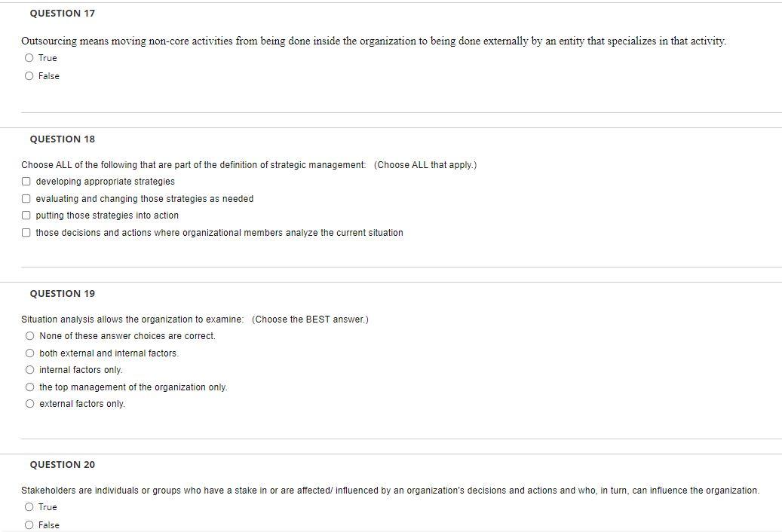
Task: Check 'putting those strategies into action'
Action: pyautogui.click(x=26, y=216)
